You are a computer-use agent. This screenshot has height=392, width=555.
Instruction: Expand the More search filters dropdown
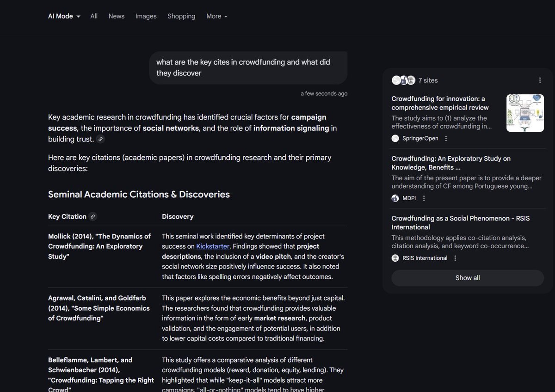tap(217, 16)
